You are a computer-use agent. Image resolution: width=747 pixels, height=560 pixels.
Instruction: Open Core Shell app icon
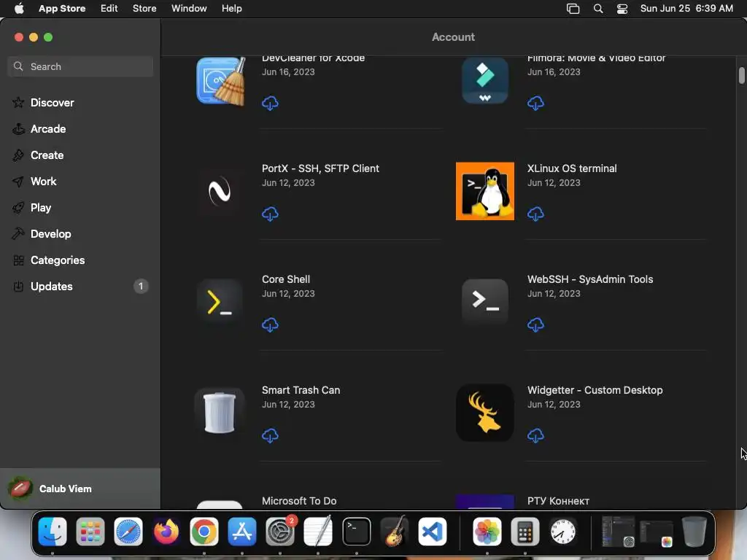(x=220, y=302)
